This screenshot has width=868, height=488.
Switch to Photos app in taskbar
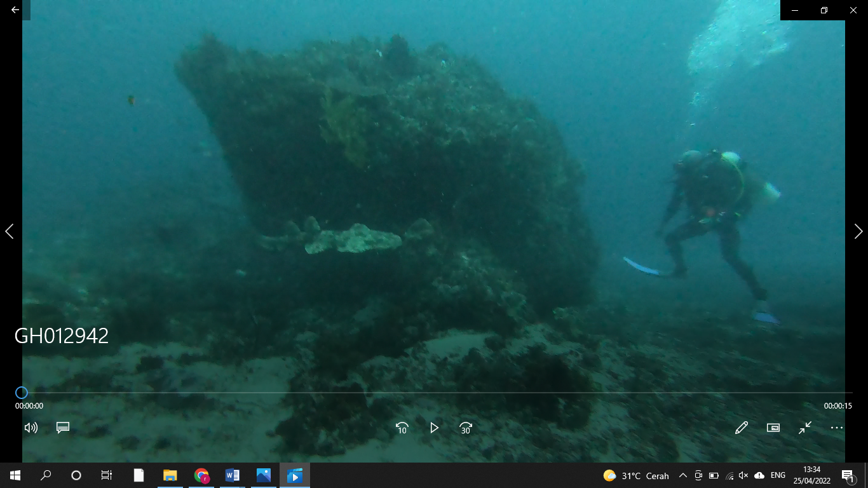point(263,475)
